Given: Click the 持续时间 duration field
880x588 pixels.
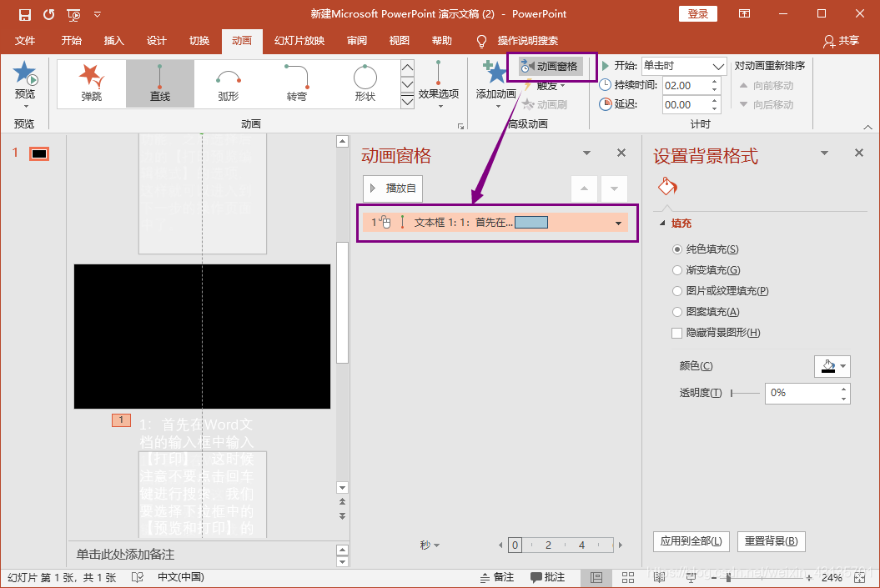Looking at the screenshot, I should [686, 85].
